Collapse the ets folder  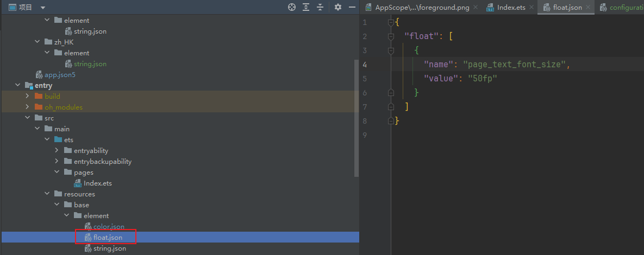(x=47, y=140)
